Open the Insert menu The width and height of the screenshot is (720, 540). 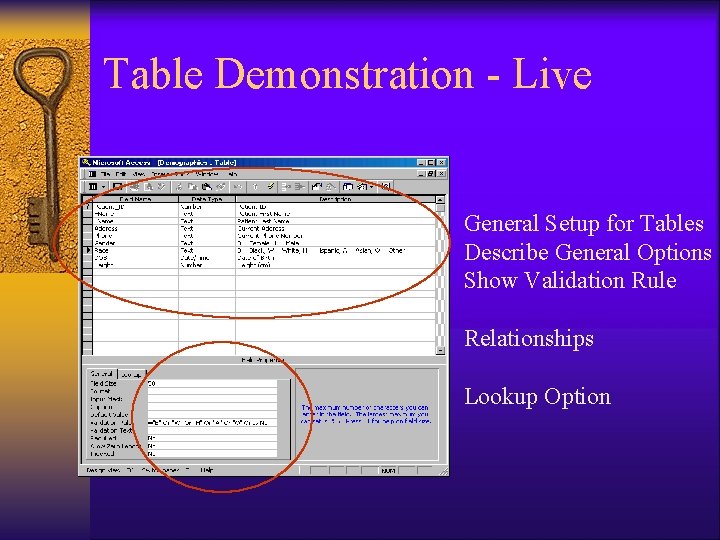click(x=159, y=174)
